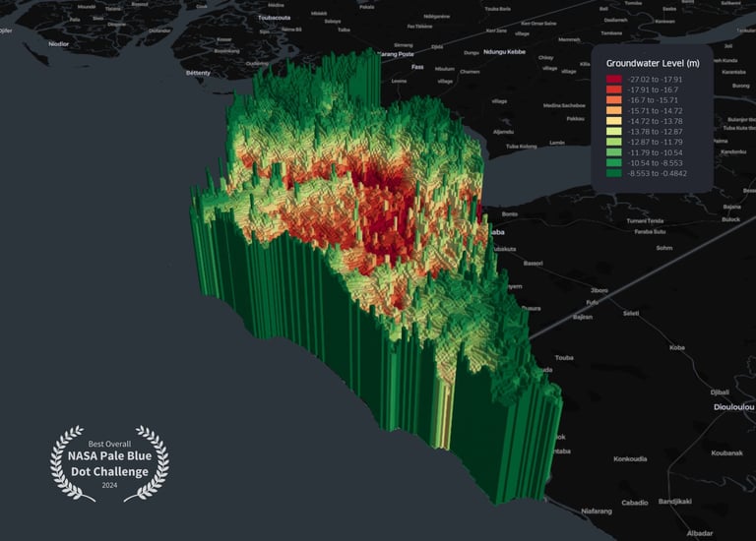Image resolution: width=756 pixels, height=541 pixels.
Task: Click the darkest red swatch for -27.02 to -17.91
Action: point(614,80)
